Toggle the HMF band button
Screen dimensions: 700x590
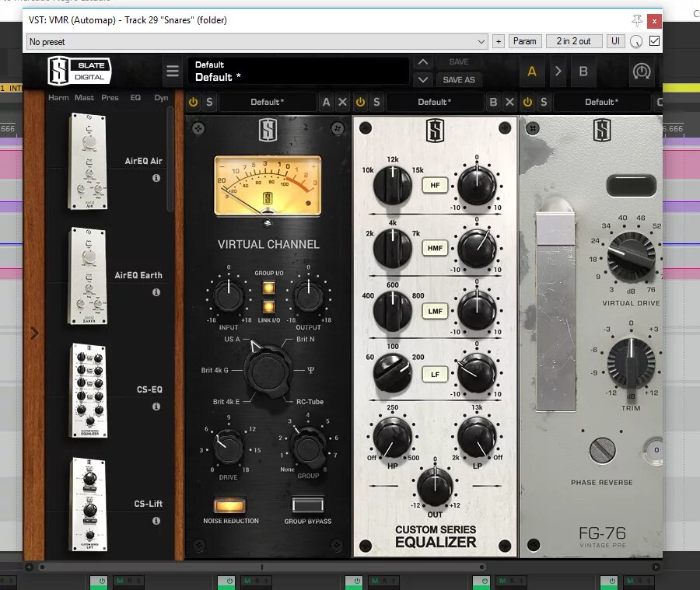[435, 248]
